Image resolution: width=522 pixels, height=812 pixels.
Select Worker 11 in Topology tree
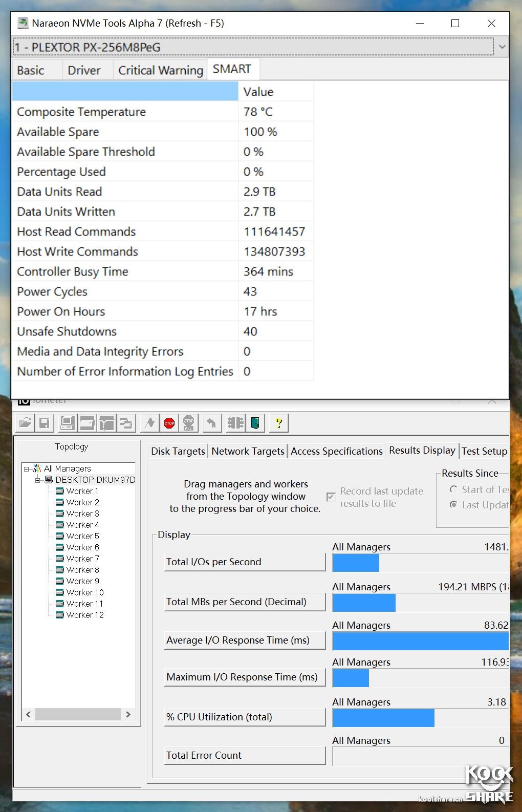coord(85,604)
